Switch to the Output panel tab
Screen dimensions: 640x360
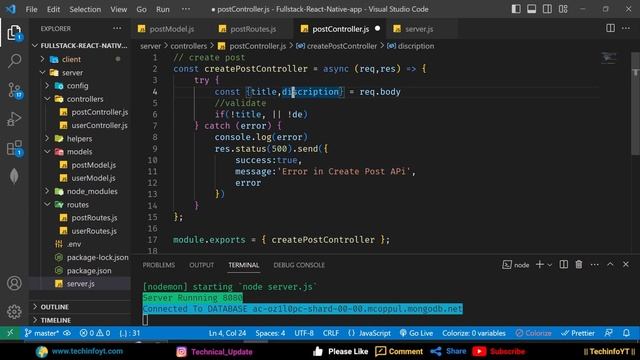(x=201, y=265)
